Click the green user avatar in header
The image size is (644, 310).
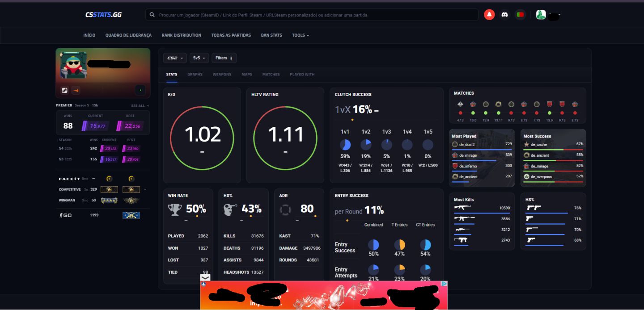541,15
